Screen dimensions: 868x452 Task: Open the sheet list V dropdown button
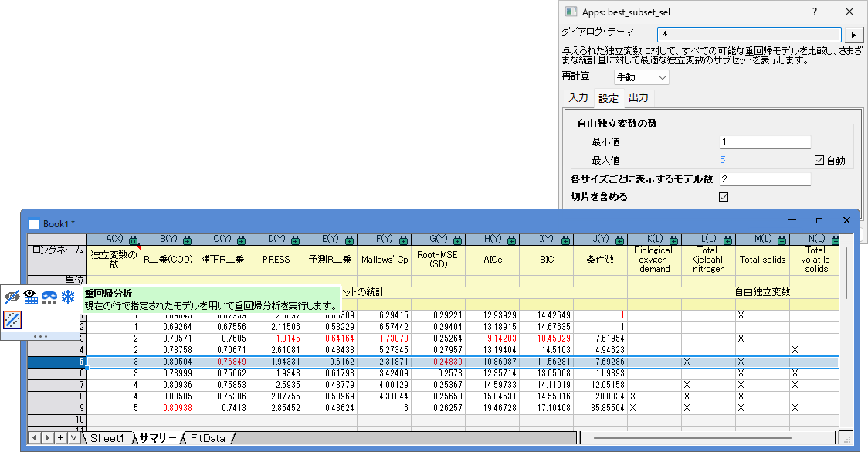pyautogui.click(x=73, y=438)
